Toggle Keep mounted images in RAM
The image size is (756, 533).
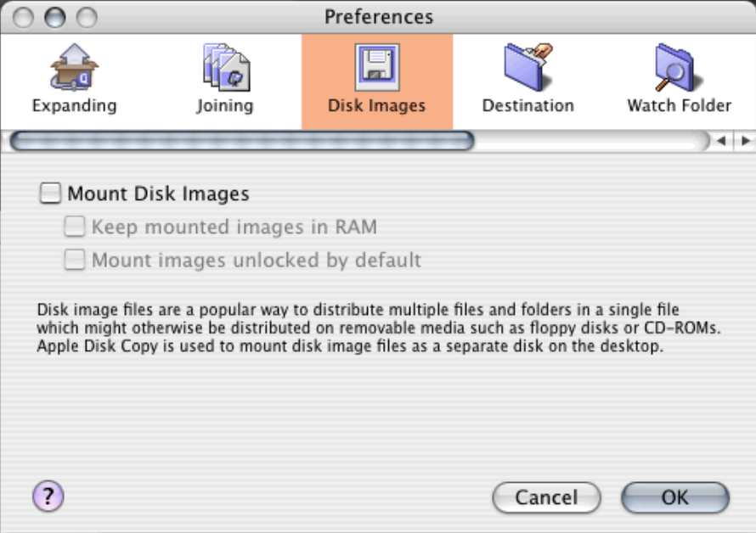76,227
